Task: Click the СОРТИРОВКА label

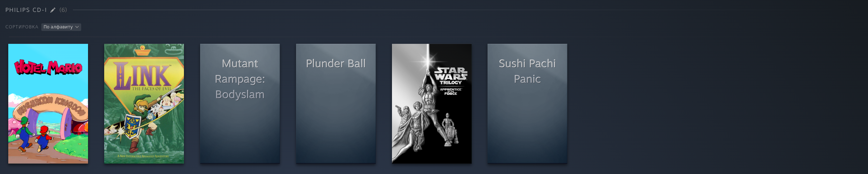Action: pos(22,27)
